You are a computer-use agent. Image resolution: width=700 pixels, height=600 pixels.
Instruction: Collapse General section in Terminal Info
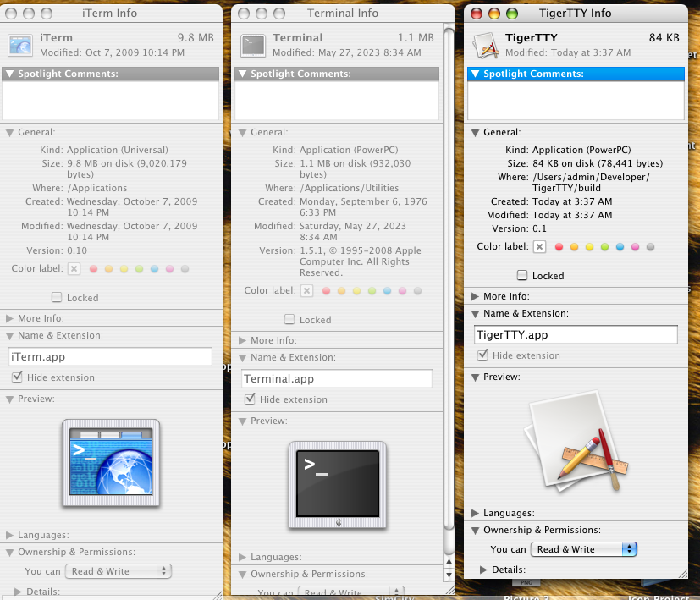tap(242, 133)
